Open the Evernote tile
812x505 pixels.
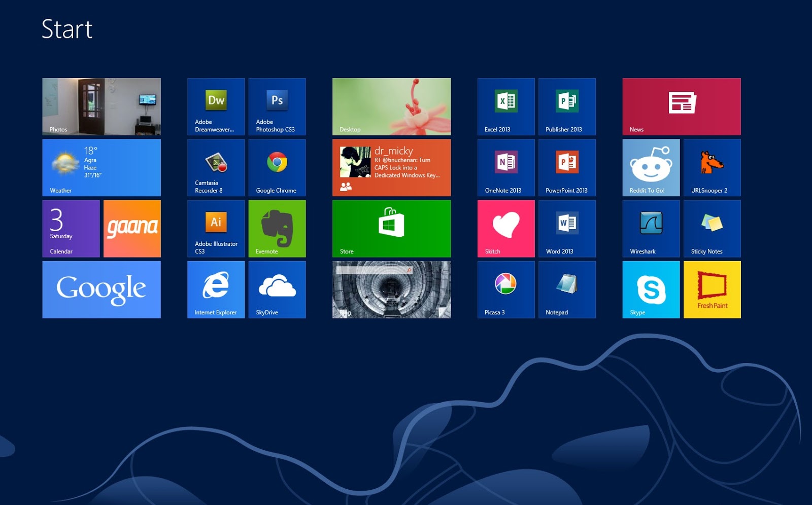[277, 229]
